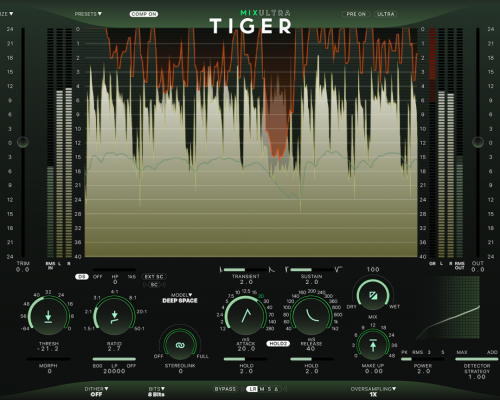Click the TRIM input gain slider handle

pyautogui.click(x=23, y=142)
